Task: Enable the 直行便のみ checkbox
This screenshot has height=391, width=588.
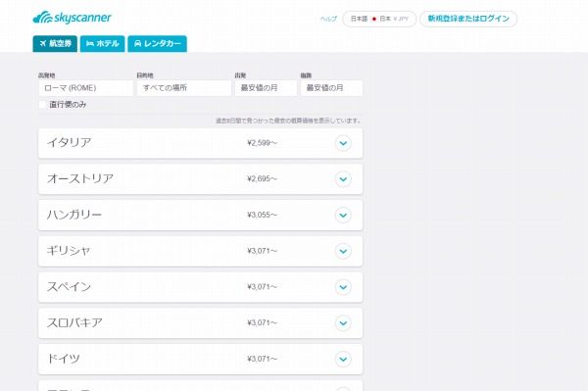Action: point(43,105)
